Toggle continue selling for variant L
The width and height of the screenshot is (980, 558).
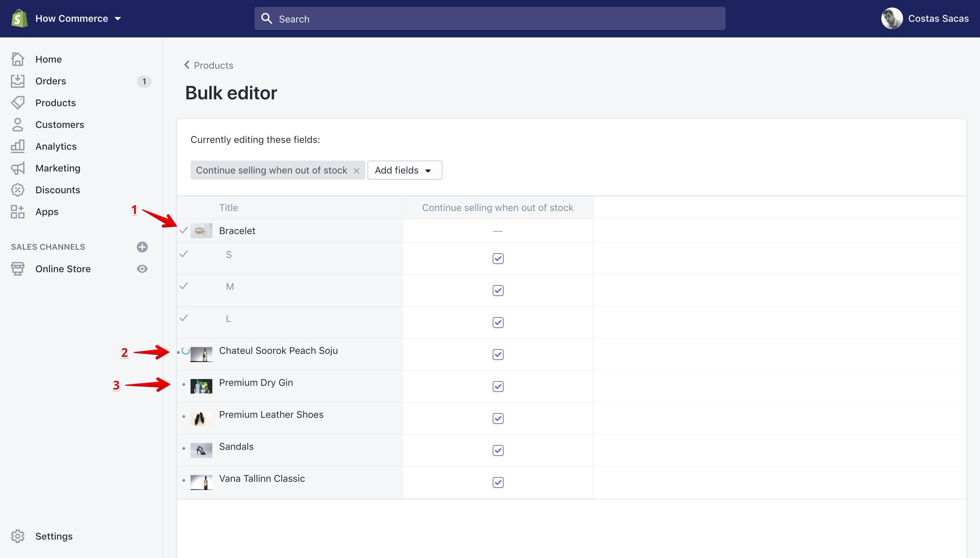coord(498,323)
